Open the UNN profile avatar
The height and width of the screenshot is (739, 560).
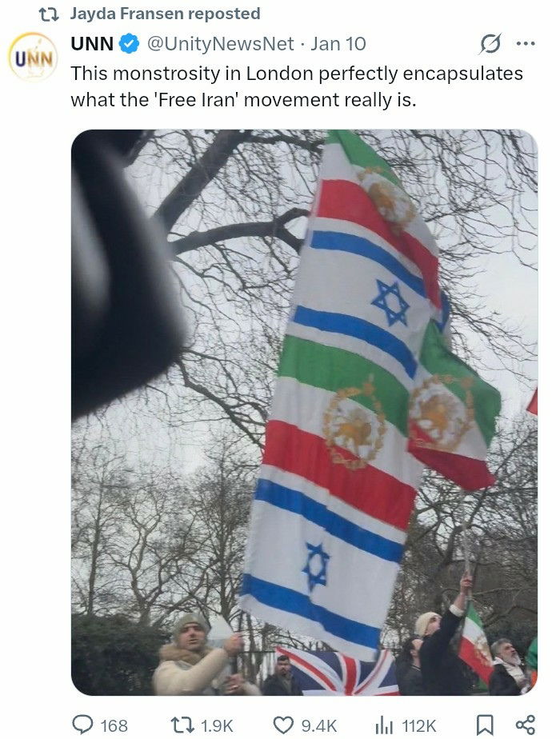pyautogui.click(x=33, y=57)
